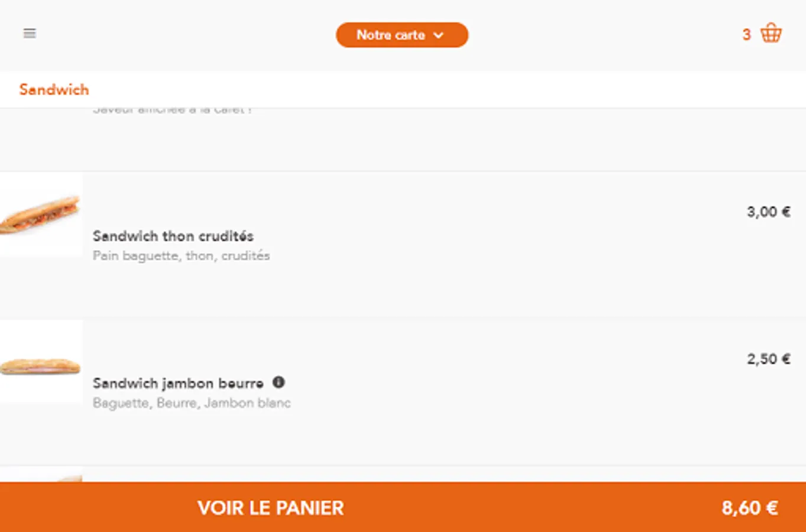Click the description Pain baguette, thon, crudités
Screen dimensions: 806x532
(181, 256)
